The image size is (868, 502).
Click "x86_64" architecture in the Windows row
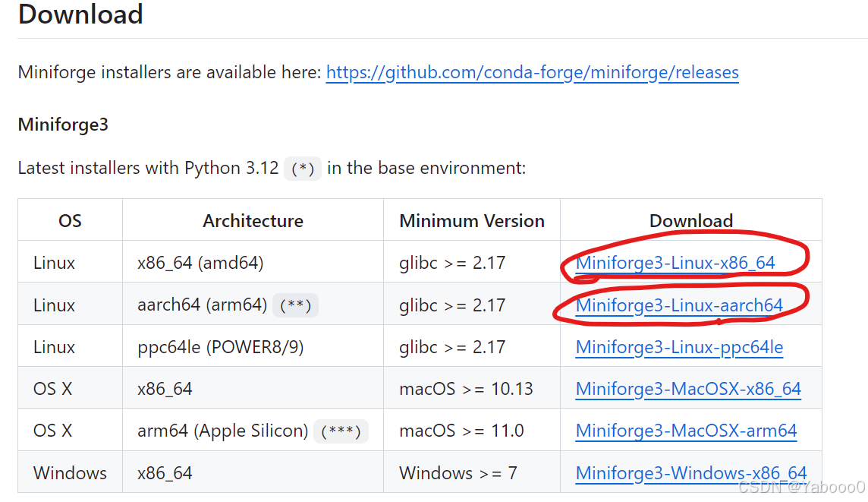pos(165,474)
